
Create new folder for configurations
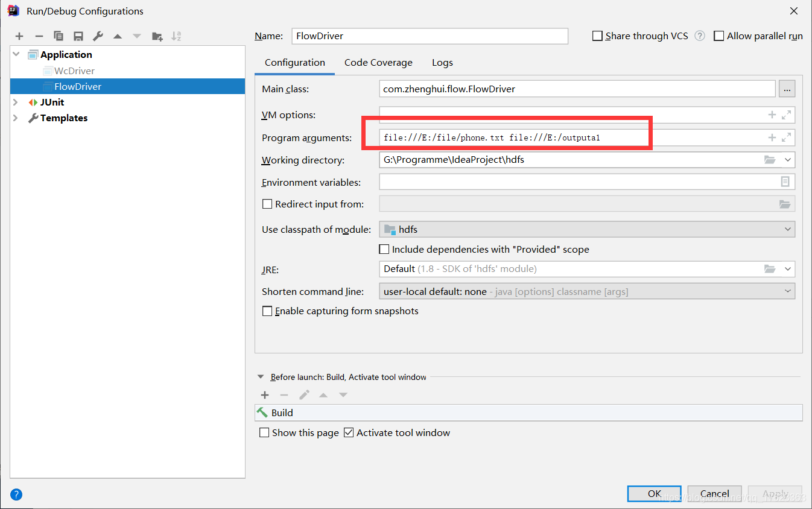(157, 36)
